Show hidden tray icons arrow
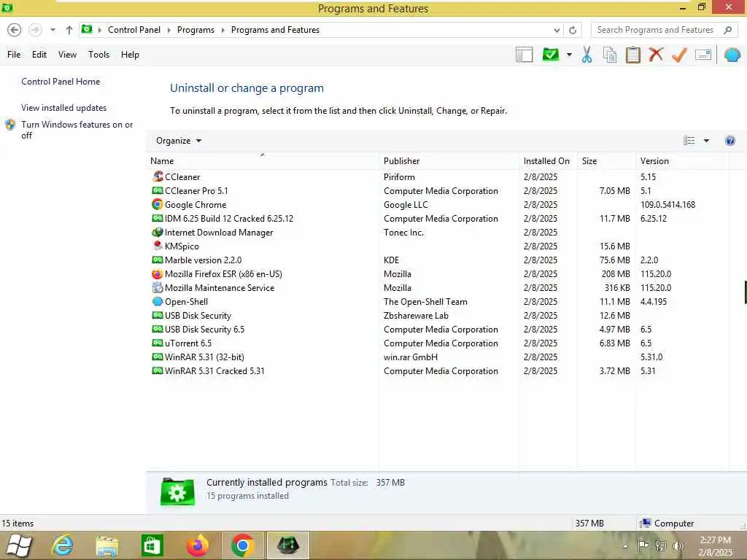This screenshot has width=747, height=560. point(625,547)
